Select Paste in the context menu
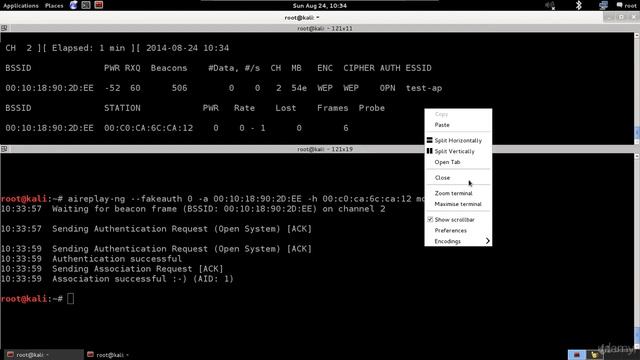 tap(442, 125)
